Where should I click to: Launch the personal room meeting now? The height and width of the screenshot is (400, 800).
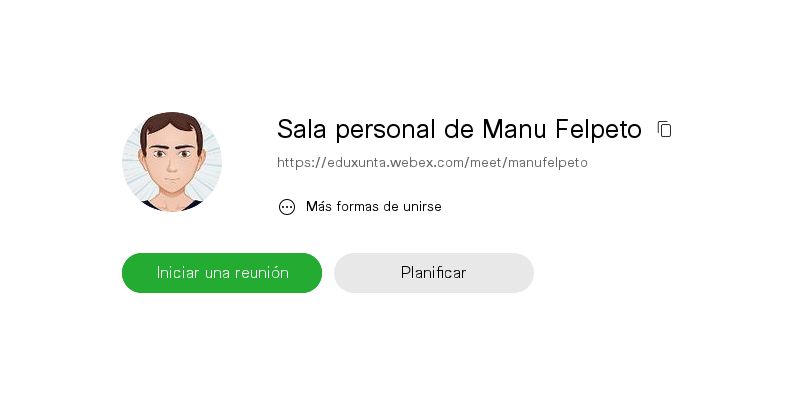click(x=222, y=273)
